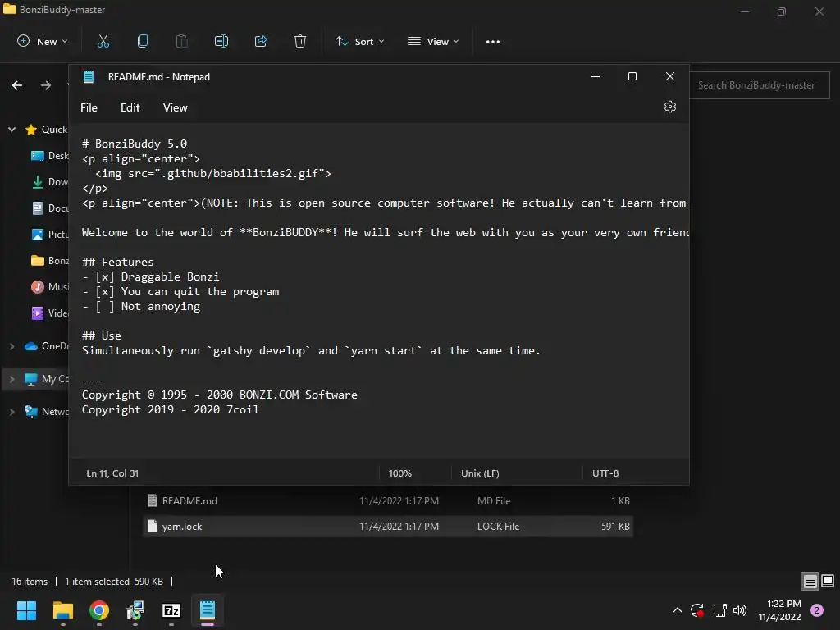
Task: Select Videos in the sidebar
Action: tap(50, 313)
